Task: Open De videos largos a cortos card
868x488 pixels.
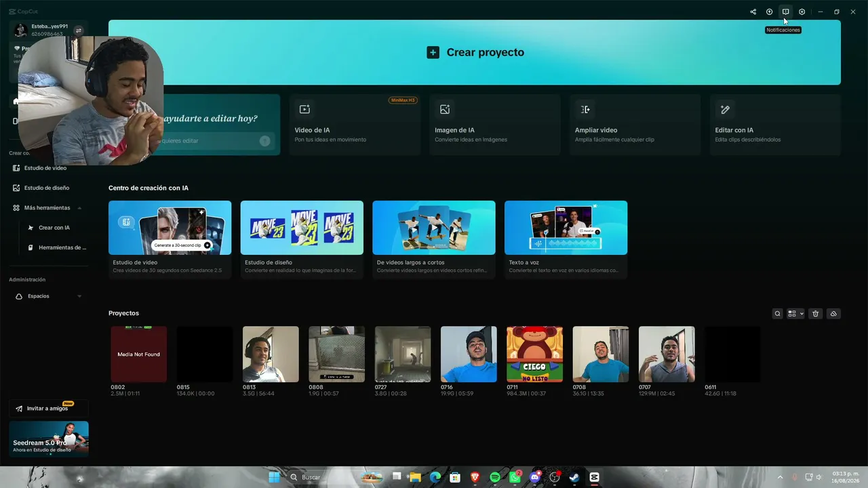Action: [434, 239]
